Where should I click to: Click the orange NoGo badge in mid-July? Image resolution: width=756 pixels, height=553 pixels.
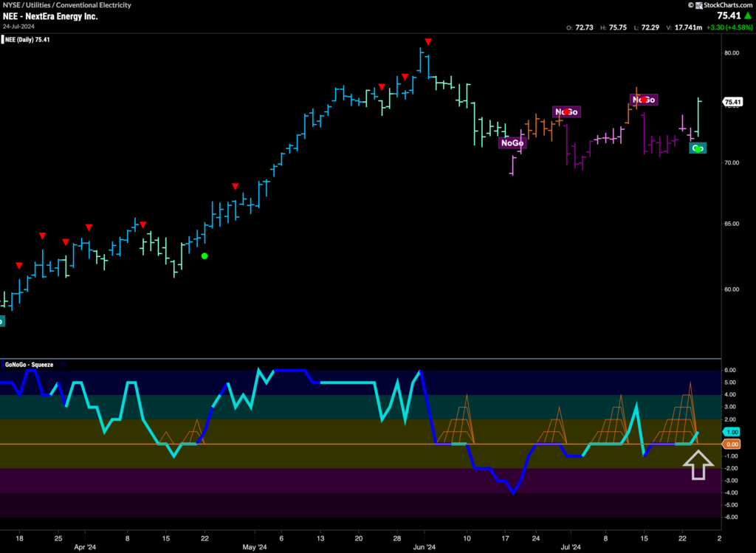pos(644,98)
